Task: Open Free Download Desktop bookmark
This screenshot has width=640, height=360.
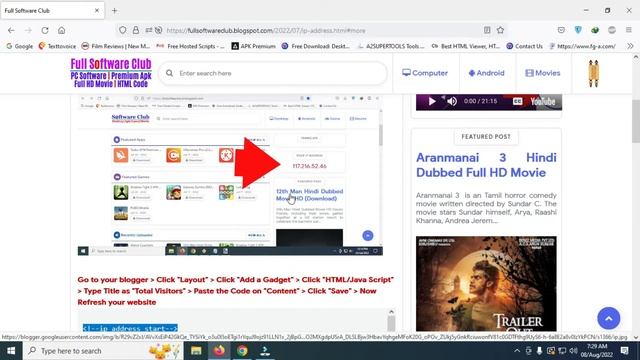Action: click(x=316, y=46)
